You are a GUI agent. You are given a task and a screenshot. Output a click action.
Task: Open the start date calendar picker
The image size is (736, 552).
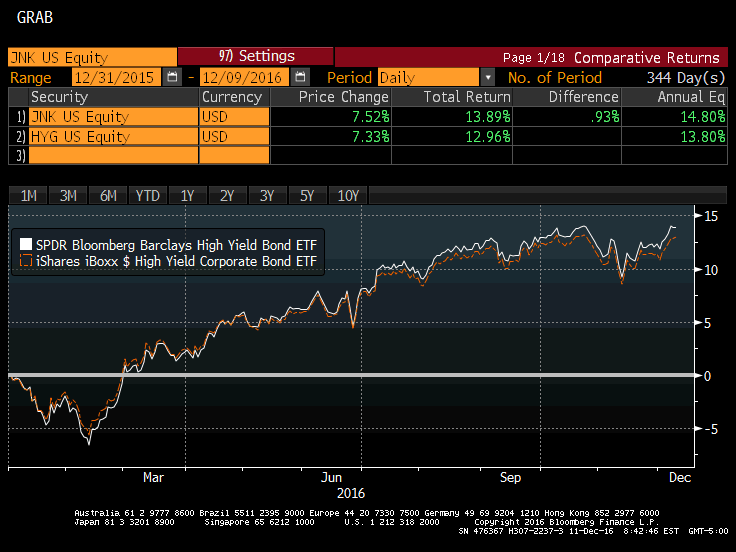172,77
